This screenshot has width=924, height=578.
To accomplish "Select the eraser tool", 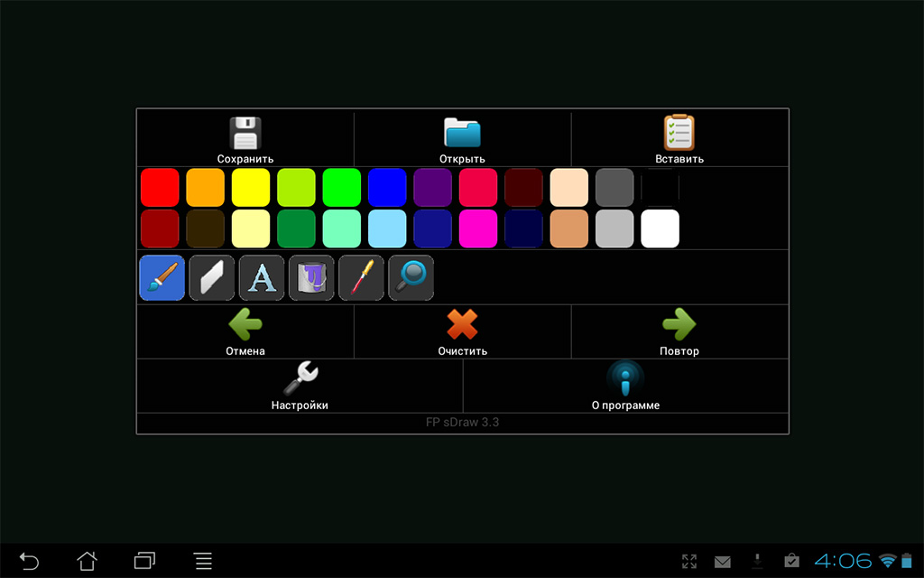I will click(x=212, y=278).
